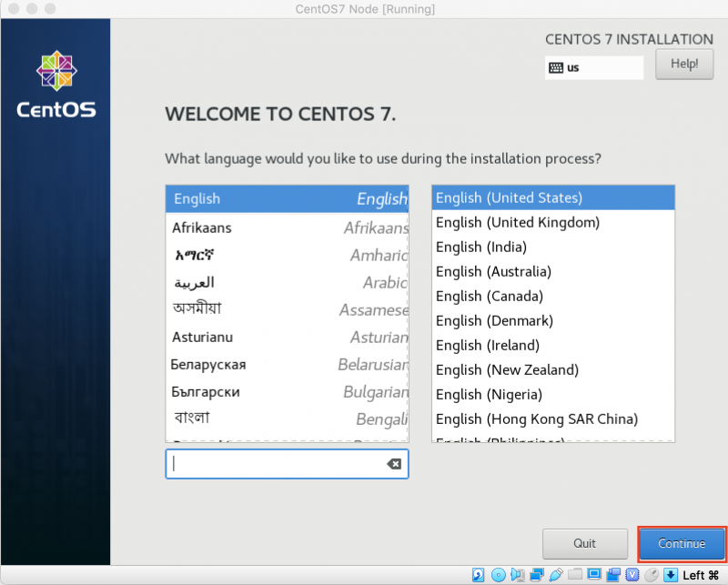Click Continue to proceed with installation

click(682, 543)
